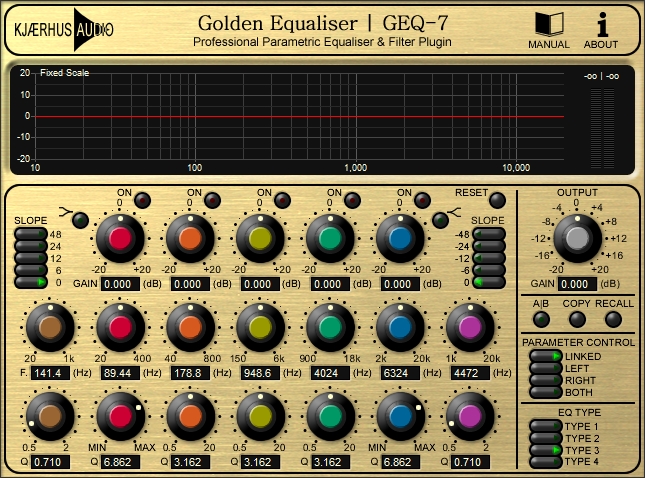
Task: Click the Kjaerhus Audio logo
Action: pos(64,30)
